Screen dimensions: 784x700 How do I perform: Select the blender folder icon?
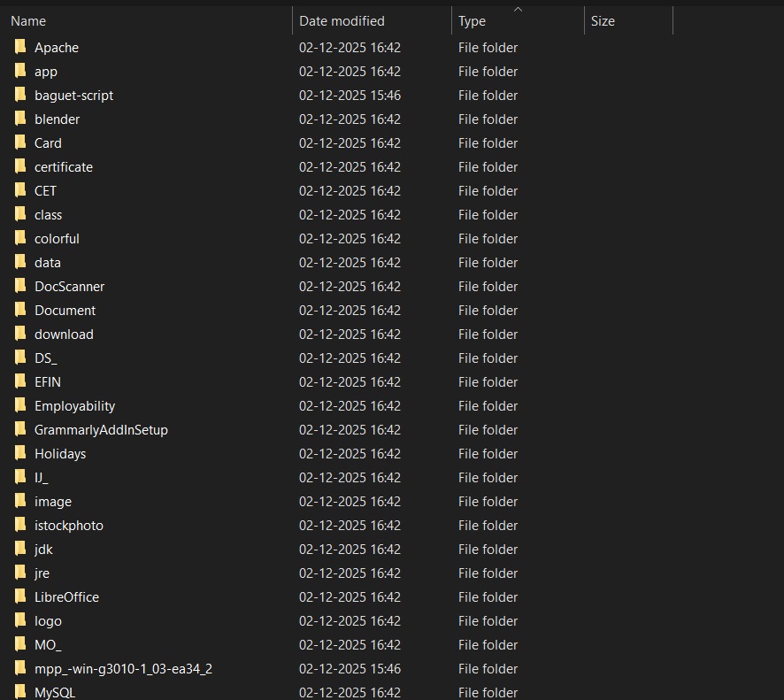pos(20,119)
